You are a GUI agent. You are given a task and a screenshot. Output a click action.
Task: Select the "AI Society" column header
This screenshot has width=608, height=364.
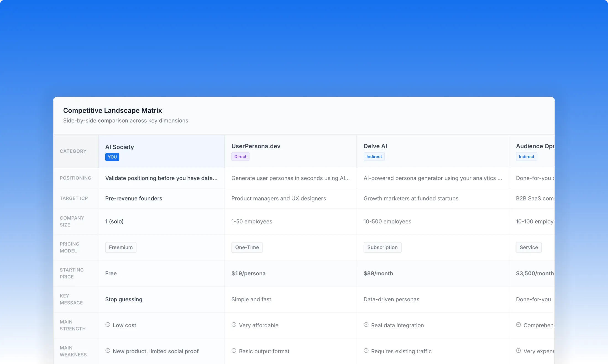[119, 147]
